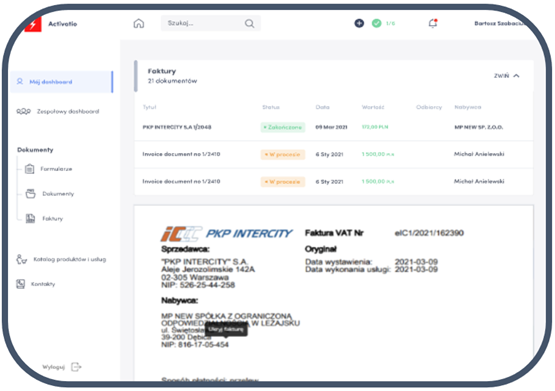
Task: Open Zespołowy dashboard menu item
Action: point(58,111)
